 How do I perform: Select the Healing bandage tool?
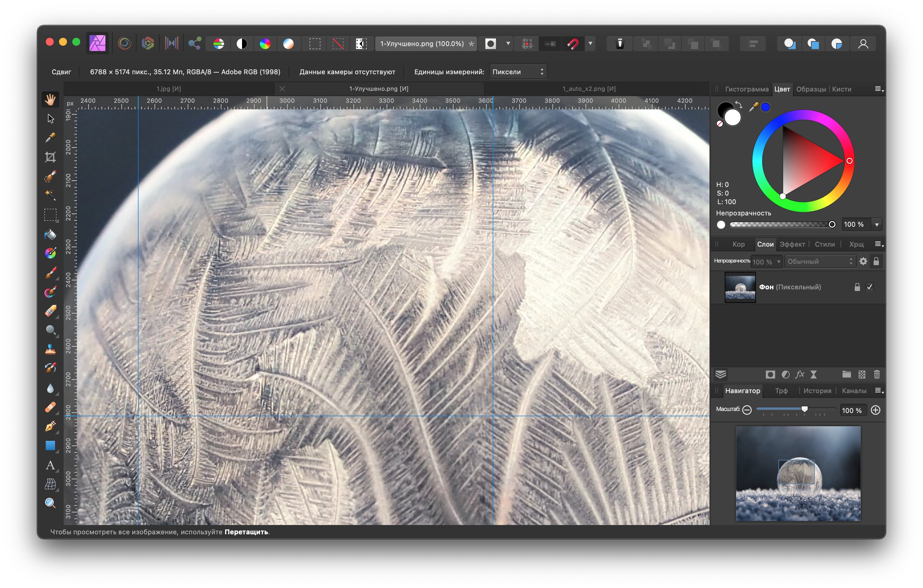click(x=50, y=407)
